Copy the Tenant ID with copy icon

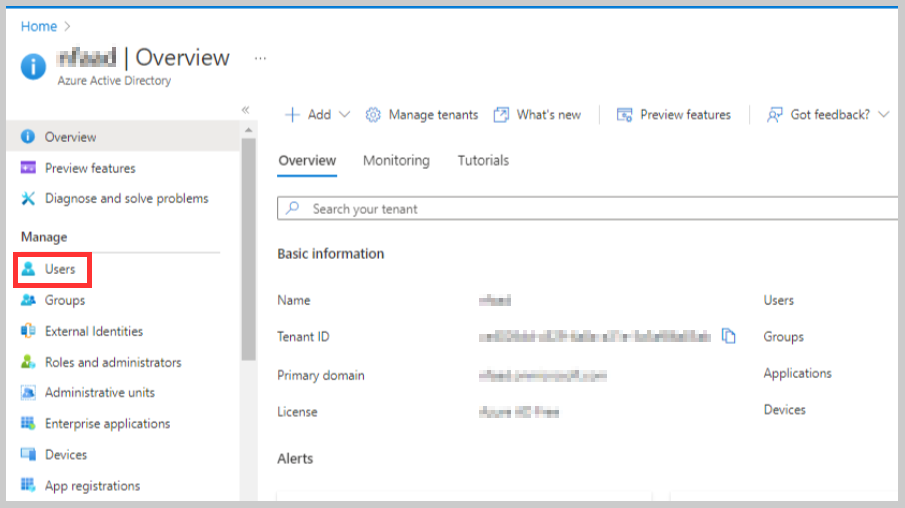coord(729,336)
